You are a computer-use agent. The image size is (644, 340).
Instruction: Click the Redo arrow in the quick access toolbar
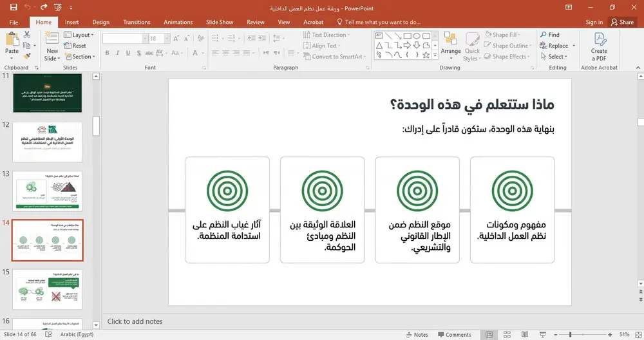44,7
